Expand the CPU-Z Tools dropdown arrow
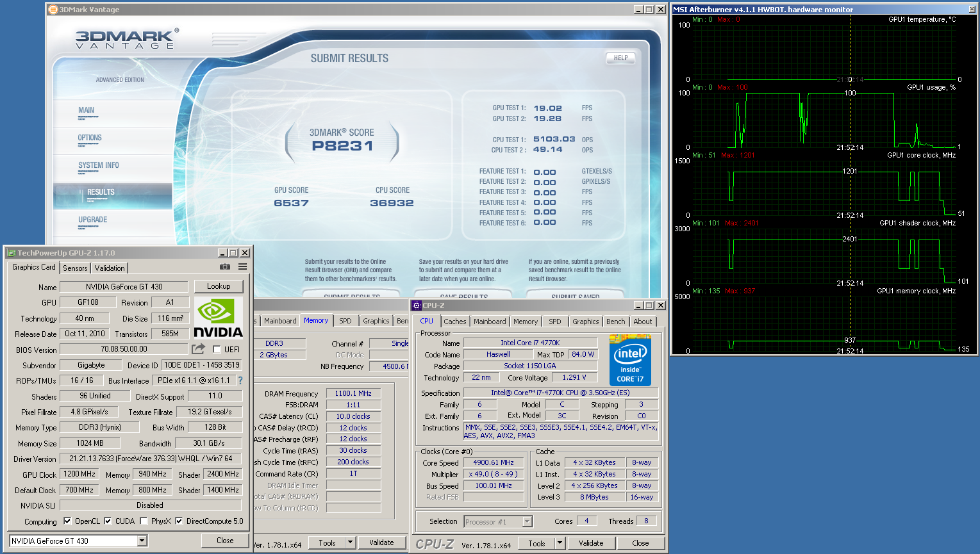 (x=560, y=543)
